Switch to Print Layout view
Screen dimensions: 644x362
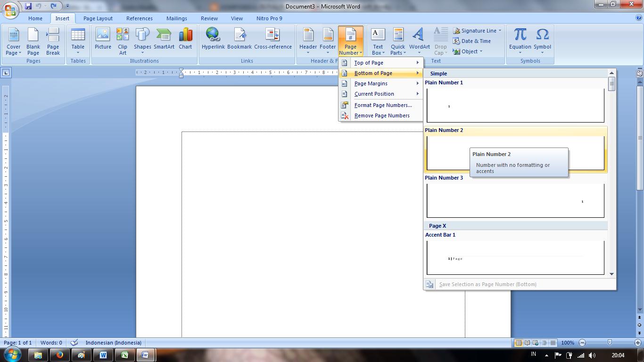[x=519, y=343]
